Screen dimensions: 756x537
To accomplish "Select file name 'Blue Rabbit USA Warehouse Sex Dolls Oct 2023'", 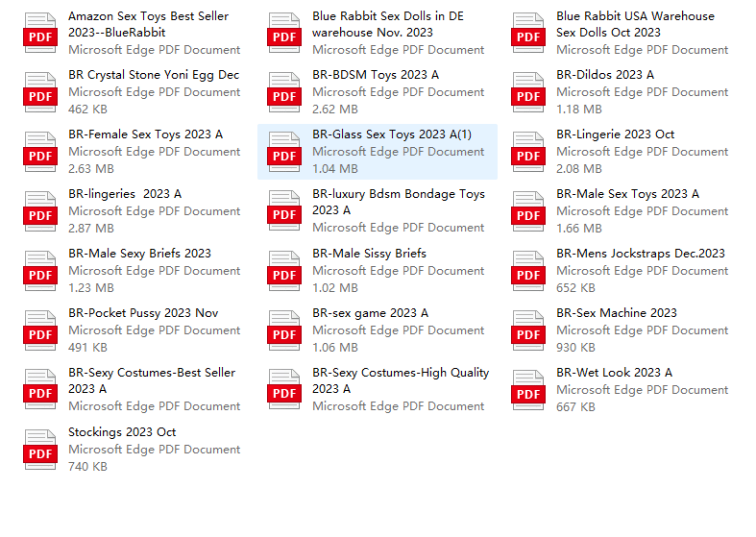I will (636, 24).
